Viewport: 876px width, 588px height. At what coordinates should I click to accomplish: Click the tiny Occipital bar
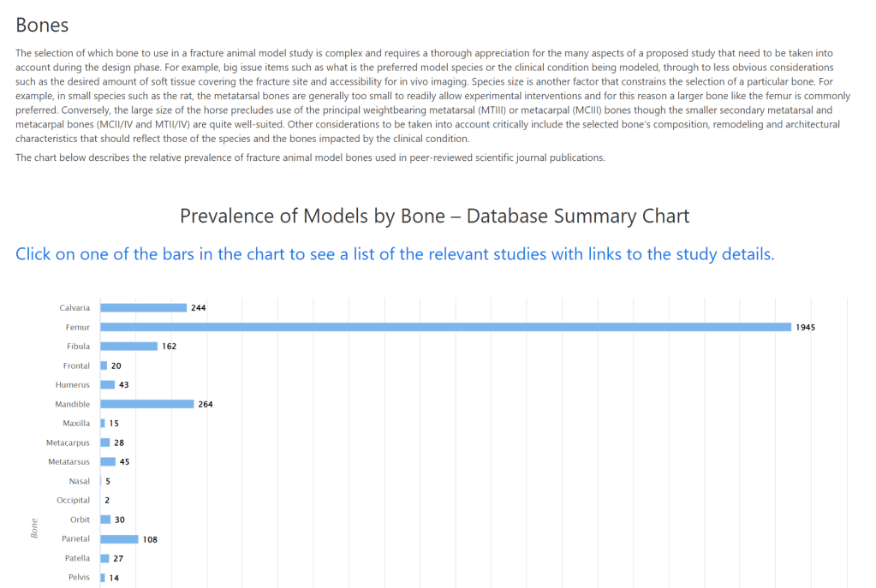101,500
